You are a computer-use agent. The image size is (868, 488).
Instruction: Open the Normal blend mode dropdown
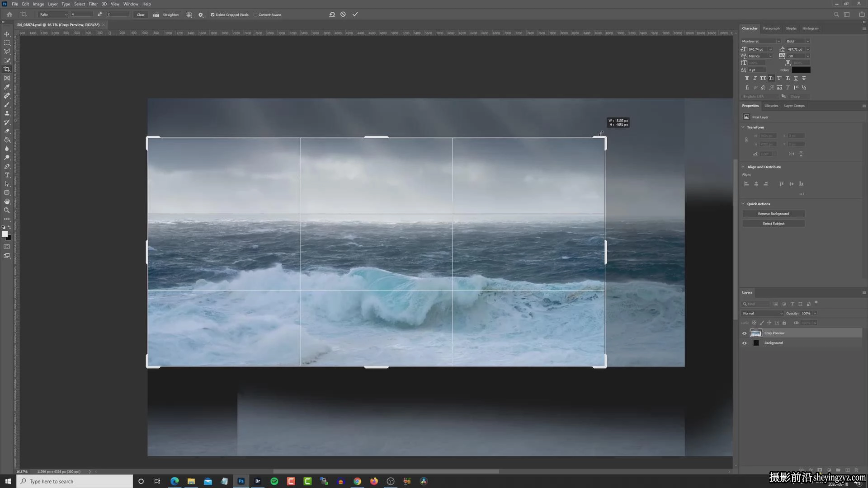click(762, 314)
